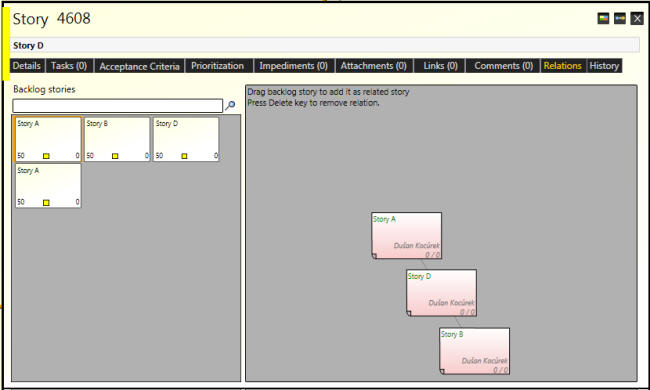Screen dimensions: 650x390
Task: Select pink Story D card in relations graph
Action: 441,293
